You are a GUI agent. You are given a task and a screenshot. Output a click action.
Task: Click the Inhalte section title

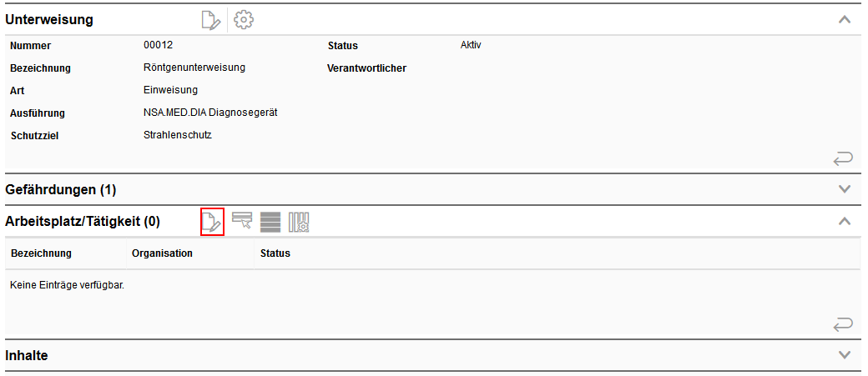[x=27, y=355]
